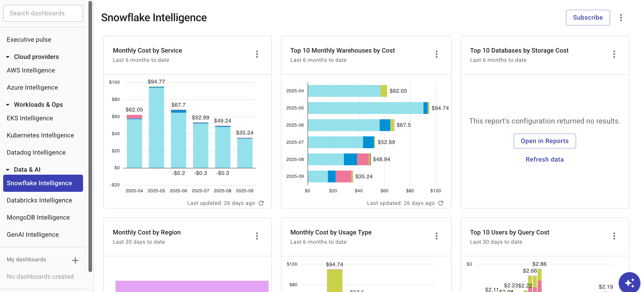Viewport: 644px width, 292px height.
Task: Open options menu on Monthly Cost by Service
Action: coord(257,54)
